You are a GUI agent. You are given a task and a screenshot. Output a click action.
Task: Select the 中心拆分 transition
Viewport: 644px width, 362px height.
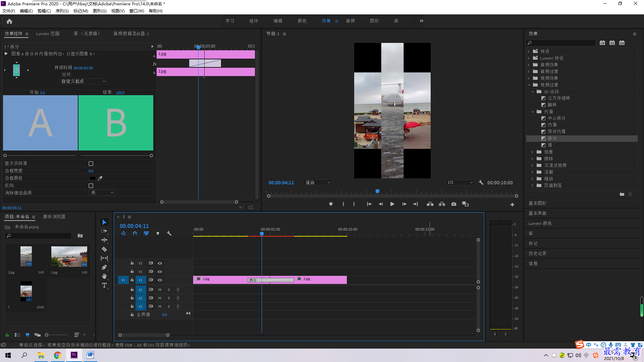click(x=556, y=118)
